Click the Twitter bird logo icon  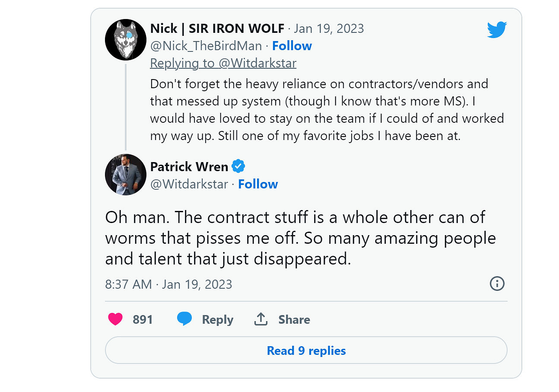[497, 30]
